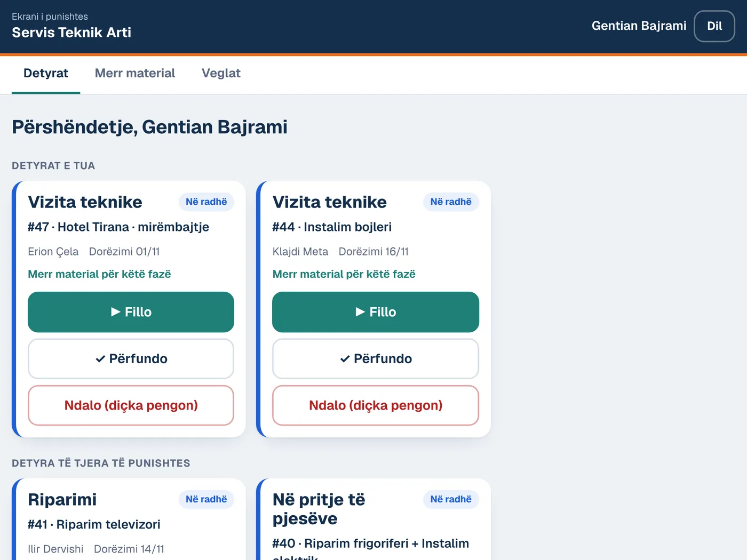Click 'DETYRAT E TUA' section label

point(53,166)
